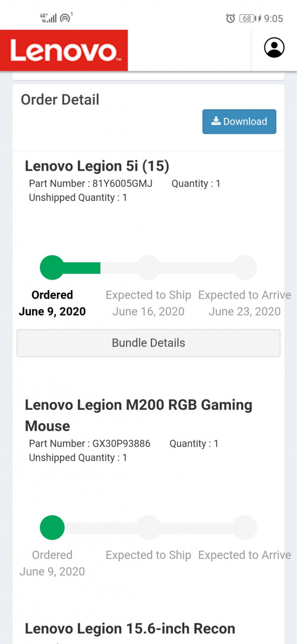Click the Order Detail heading
Screen dimensions: 297x644
point(61,99)
